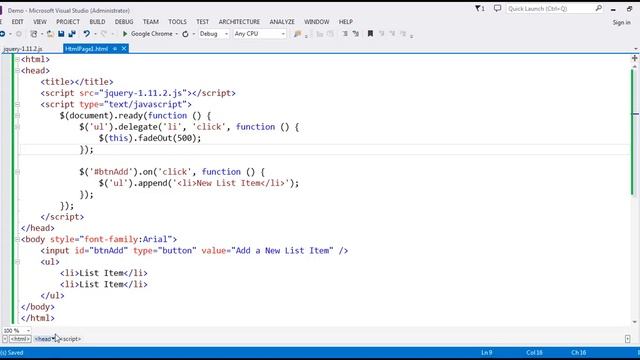Viewport: 640px width, 360px height.
Task: Click the Next Bookmark toolbar icon
Action: 392,34
